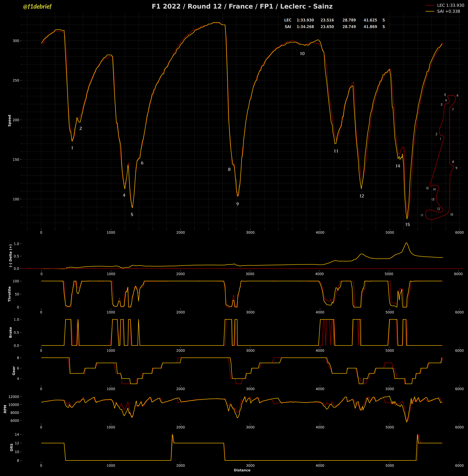The height and width of the screenshot is (476, 468).
Task: Click the Throttle axis label
Action: coord(10,294)
